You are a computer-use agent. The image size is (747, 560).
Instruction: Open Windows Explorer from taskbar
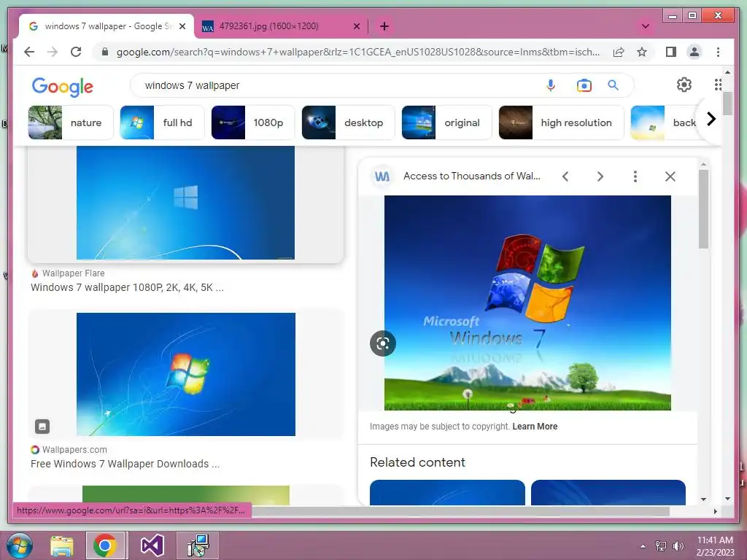62,545
